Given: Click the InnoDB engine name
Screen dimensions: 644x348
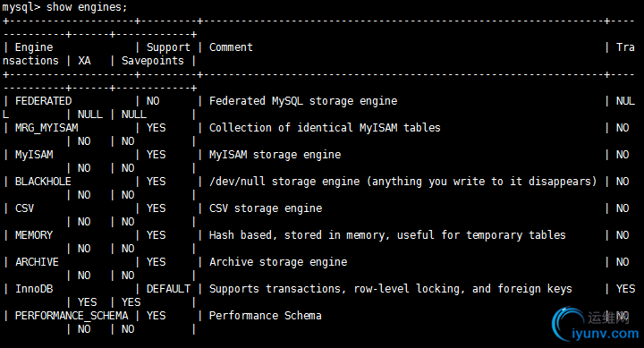Looking at the screenshot, I should [x=34, y=289].
